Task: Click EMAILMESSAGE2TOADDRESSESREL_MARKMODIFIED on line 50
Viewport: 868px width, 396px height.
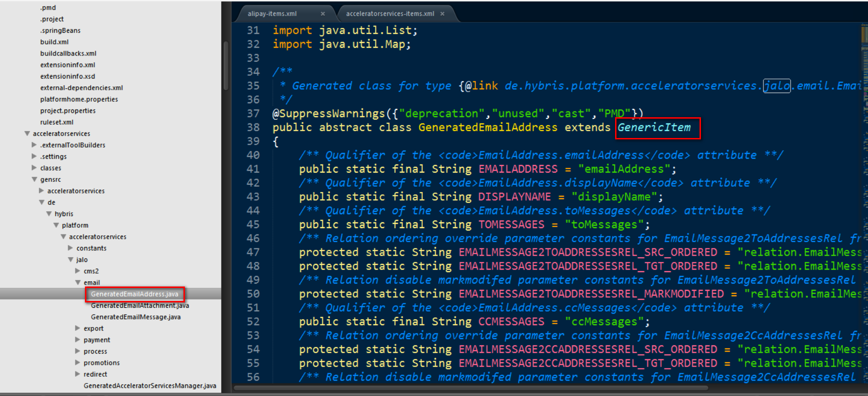Action: tap(591, 294)
